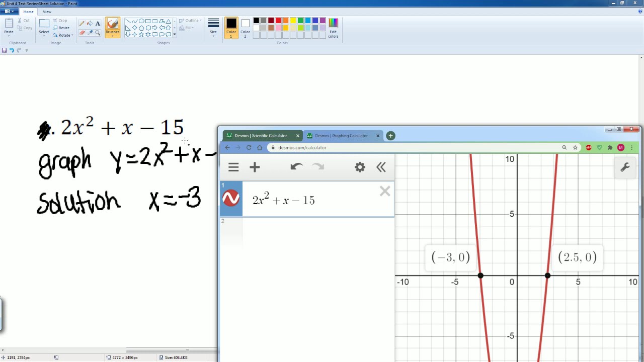Screen dimensions: 644x362
Task: Select the Pencil tool in Paint
Action: [82, 23]
